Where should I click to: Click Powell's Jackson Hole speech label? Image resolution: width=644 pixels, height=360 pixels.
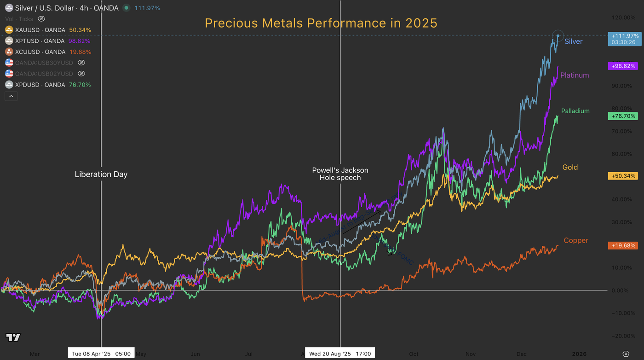(340, 174)
